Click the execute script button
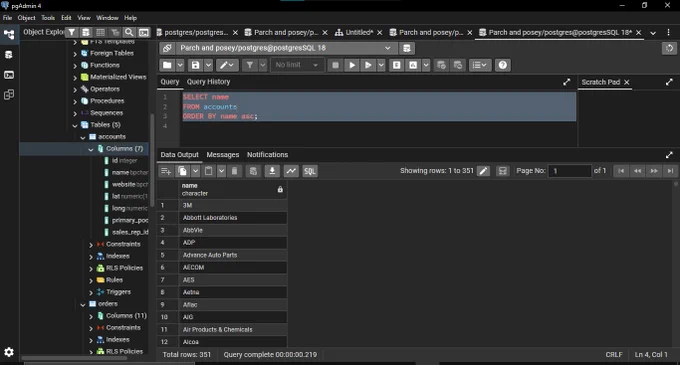680x365 pixels. click(x=368, y=65)
